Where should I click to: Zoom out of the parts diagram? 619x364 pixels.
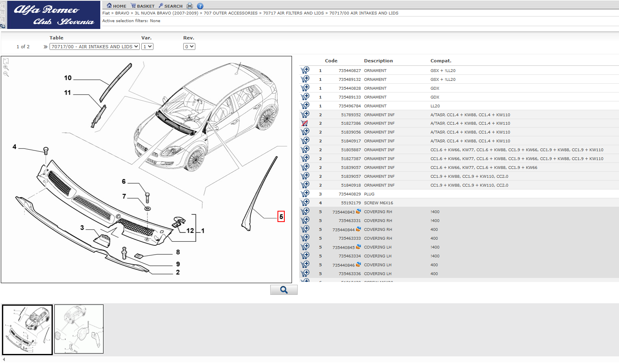click(6, 74)
